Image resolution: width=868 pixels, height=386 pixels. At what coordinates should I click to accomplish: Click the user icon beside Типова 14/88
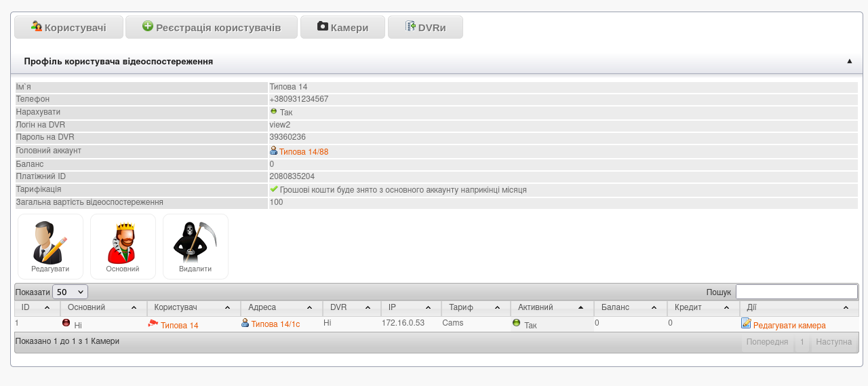[273, 151]
